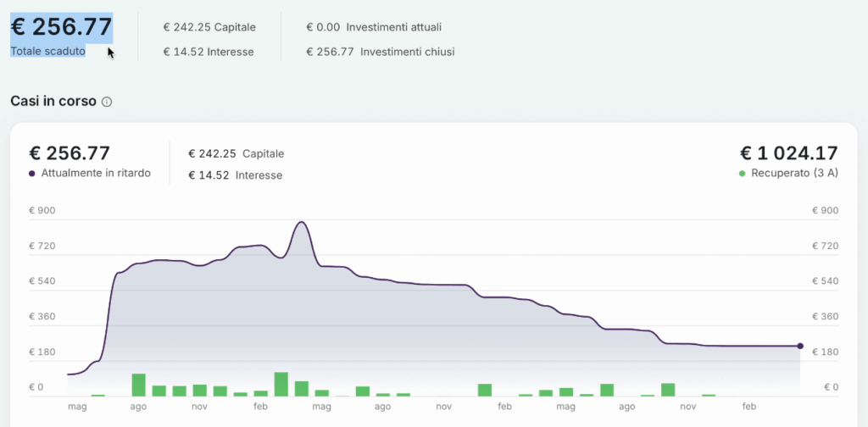
Task: Click the purple dot before Attualmente in ritardo
Action: [32, 174]
